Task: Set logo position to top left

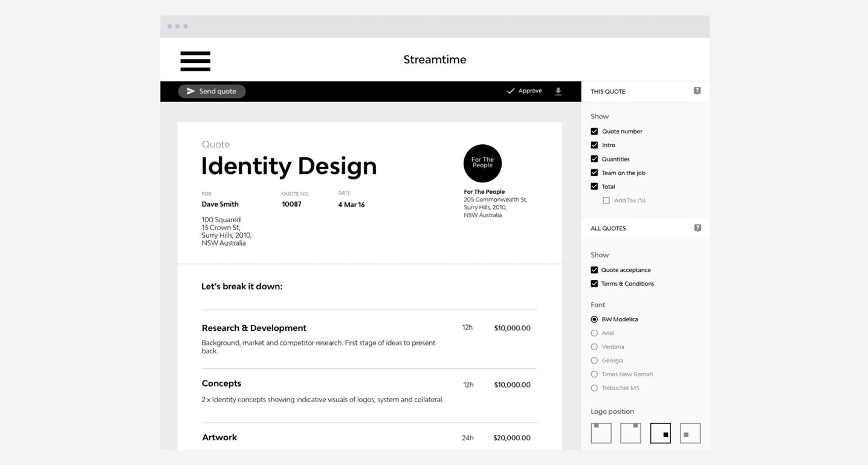Action: [601, 433]
